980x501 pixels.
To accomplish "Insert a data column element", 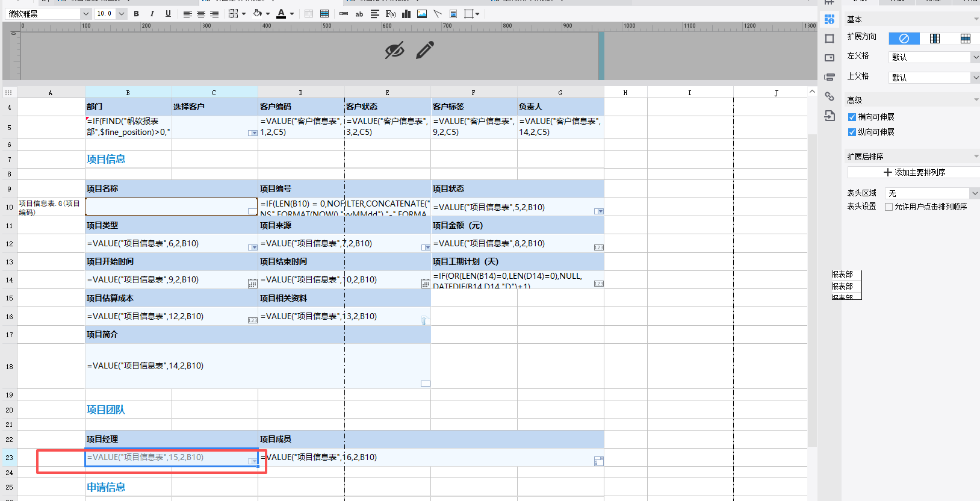I will pyautogui.click(x=344, y=14).
